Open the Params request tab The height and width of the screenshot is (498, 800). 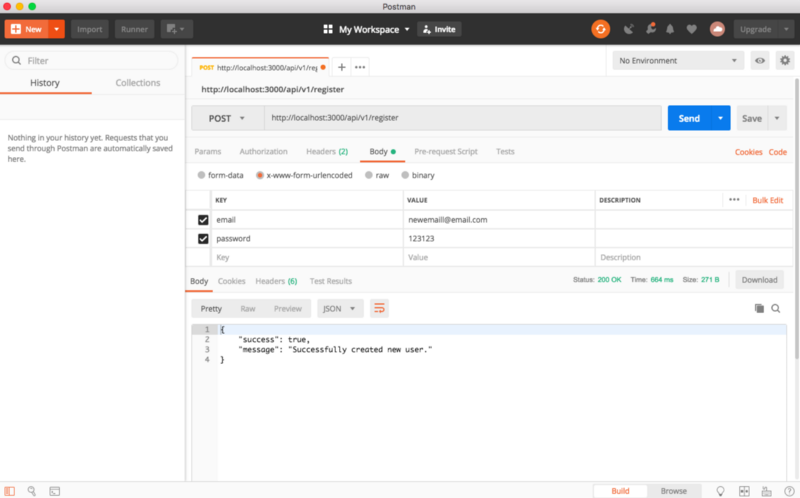208,152
